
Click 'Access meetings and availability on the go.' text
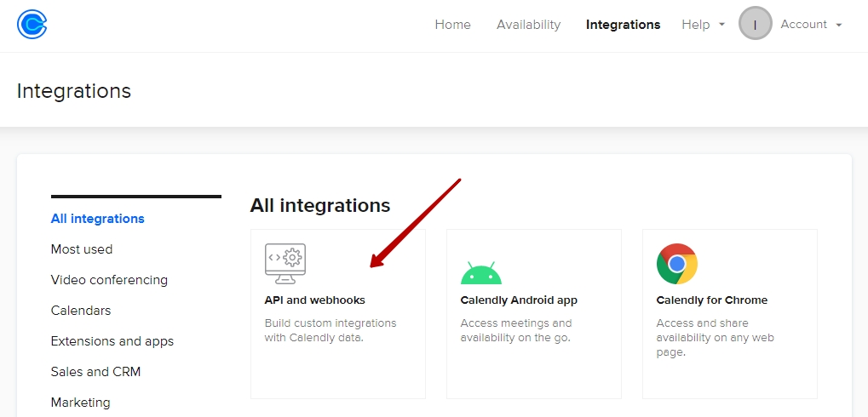(x=516, y=330)
